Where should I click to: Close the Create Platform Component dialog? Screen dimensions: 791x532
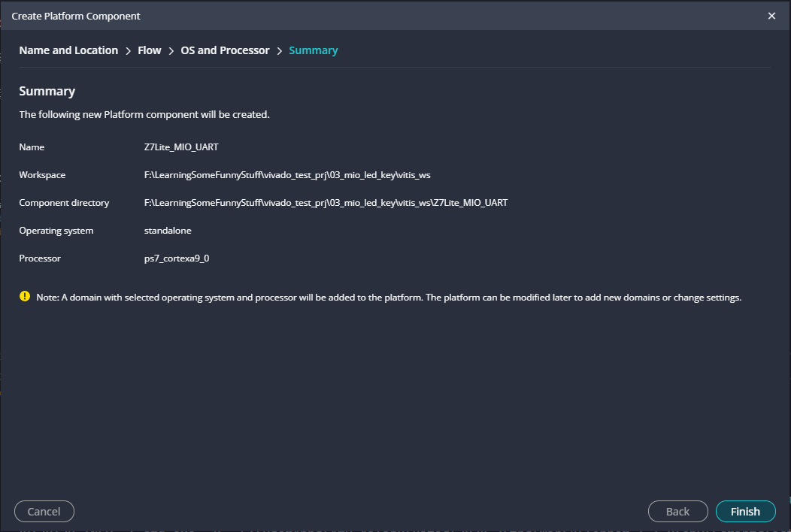(x=771, y=16)
